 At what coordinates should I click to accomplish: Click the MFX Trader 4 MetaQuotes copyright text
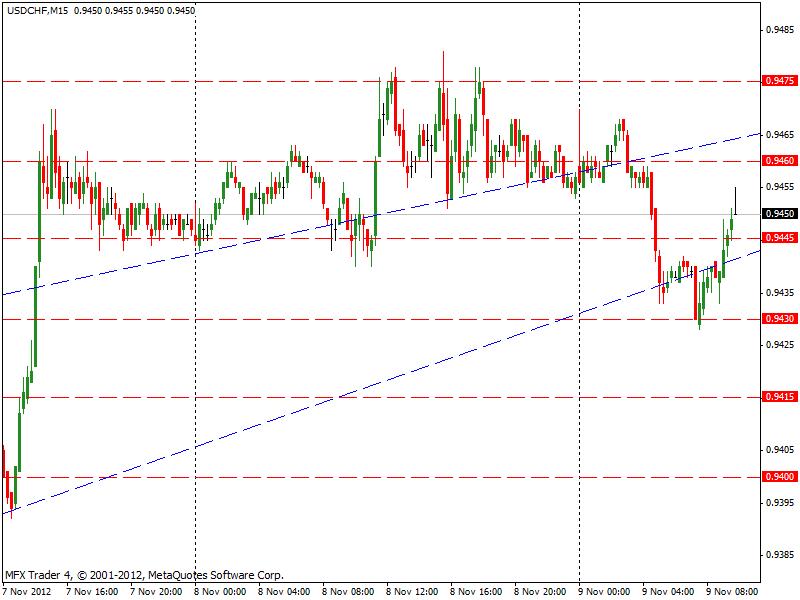[x=144, y=575]
